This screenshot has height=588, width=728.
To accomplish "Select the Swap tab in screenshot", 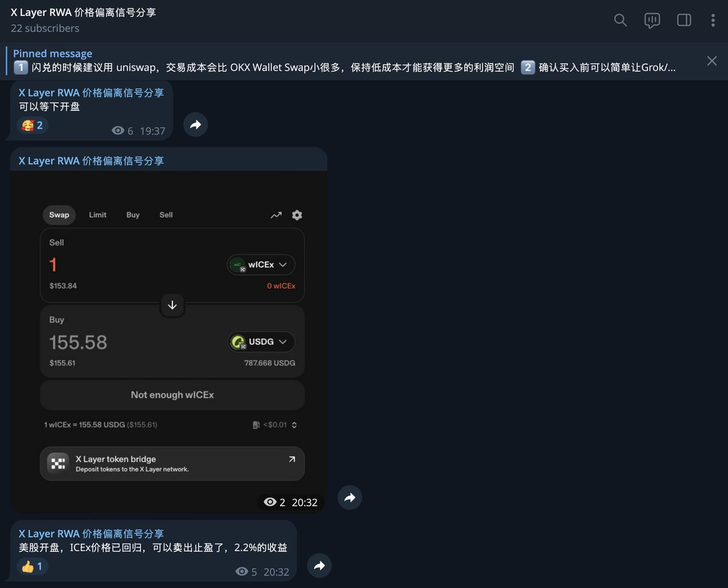I will click(59, 215).
